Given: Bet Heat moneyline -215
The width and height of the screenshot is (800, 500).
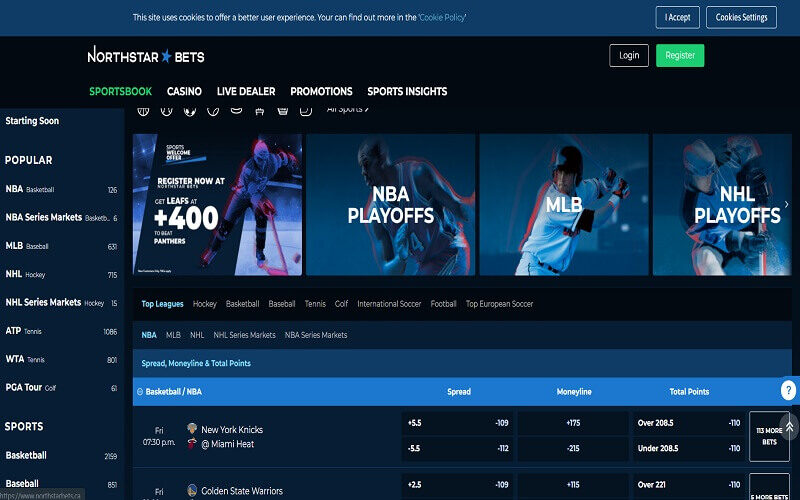Looking at the screenshot, I should [x=573, y=448].
